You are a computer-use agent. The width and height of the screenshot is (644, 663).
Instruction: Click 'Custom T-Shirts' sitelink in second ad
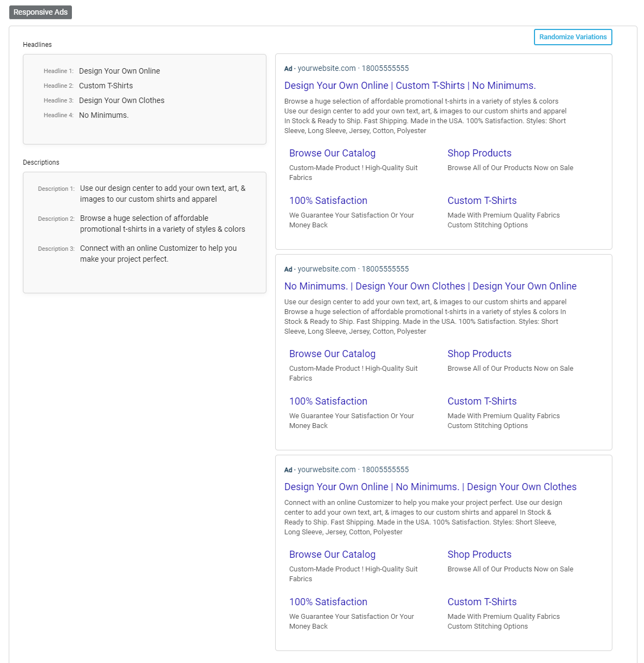[x=482, y=401]
